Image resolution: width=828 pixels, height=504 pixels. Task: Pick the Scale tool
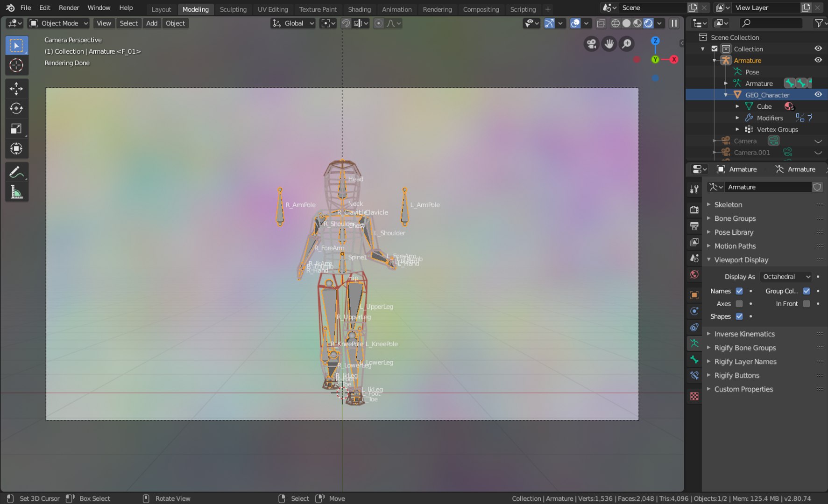click(x=16, y=129)
